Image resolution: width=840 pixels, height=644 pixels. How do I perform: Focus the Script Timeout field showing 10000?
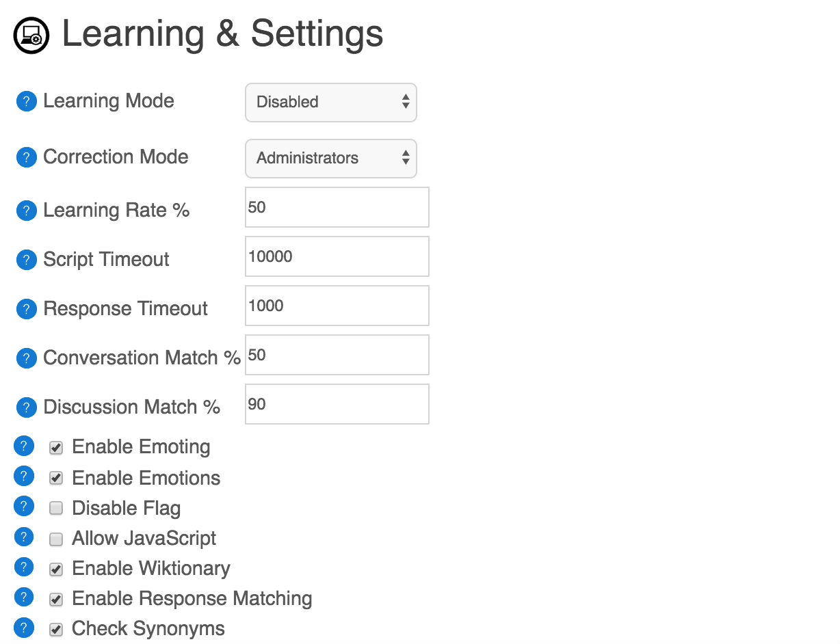click(x=337, y=256)
